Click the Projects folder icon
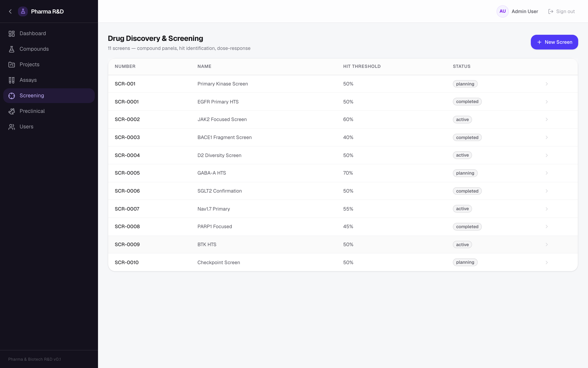 tap(12, 64)
